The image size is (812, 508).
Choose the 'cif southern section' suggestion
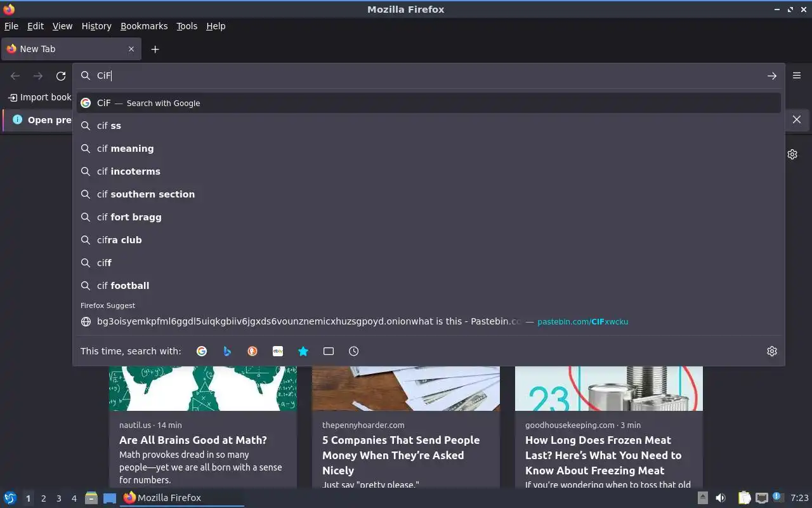click(429, 194)
